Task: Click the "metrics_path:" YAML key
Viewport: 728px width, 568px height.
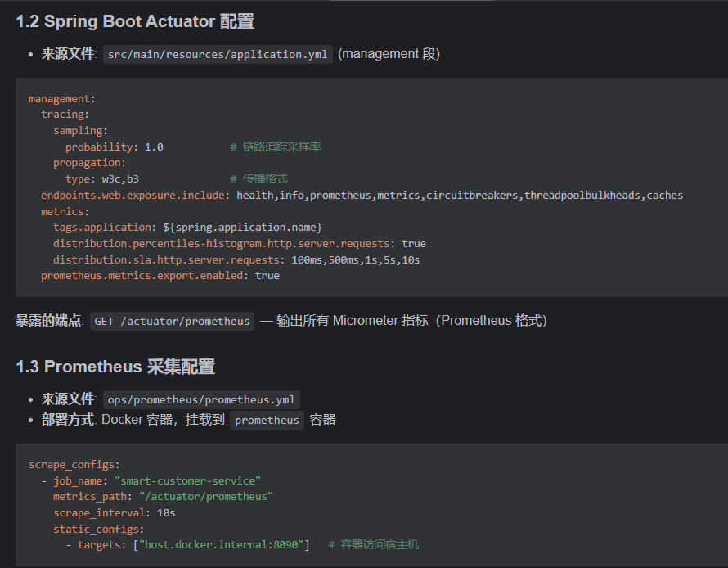Action: [92, 497]
